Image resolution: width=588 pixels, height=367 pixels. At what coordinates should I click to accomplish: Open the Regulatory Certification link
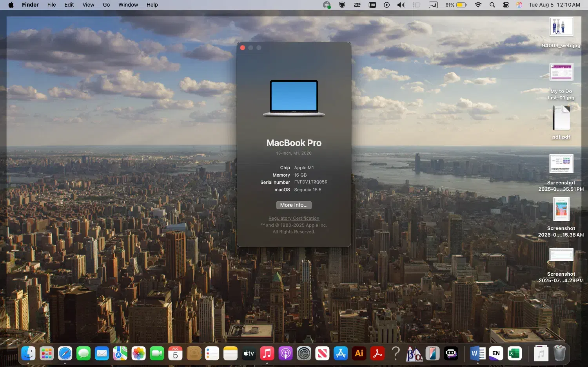coord(294,218)
